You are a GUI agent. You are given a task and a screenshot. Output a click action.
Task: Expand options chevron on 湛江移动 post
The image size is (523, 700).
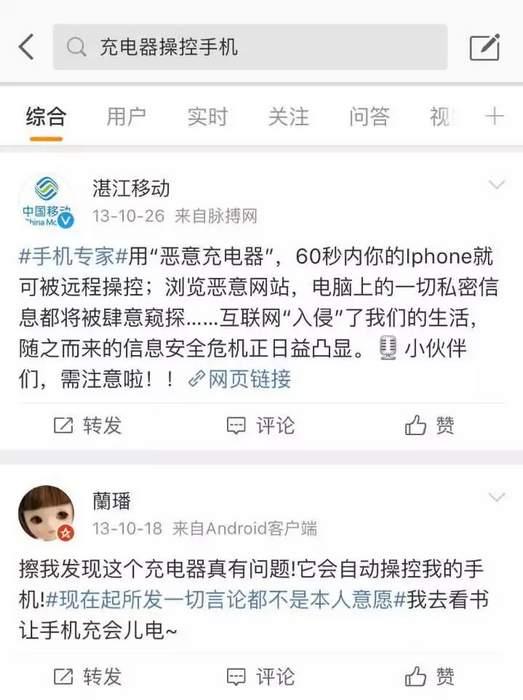click(496, 184)
